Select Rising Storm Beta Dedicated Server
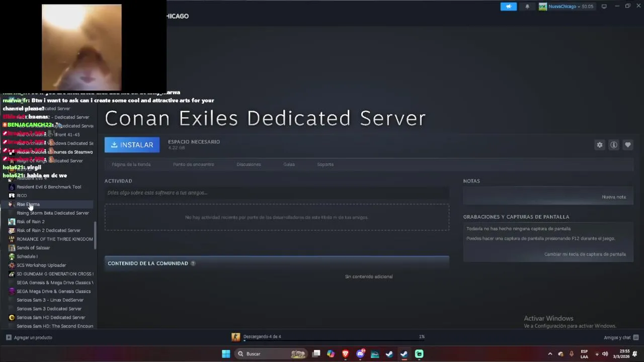Screen dimensions: 644x362 coord(53,213)
